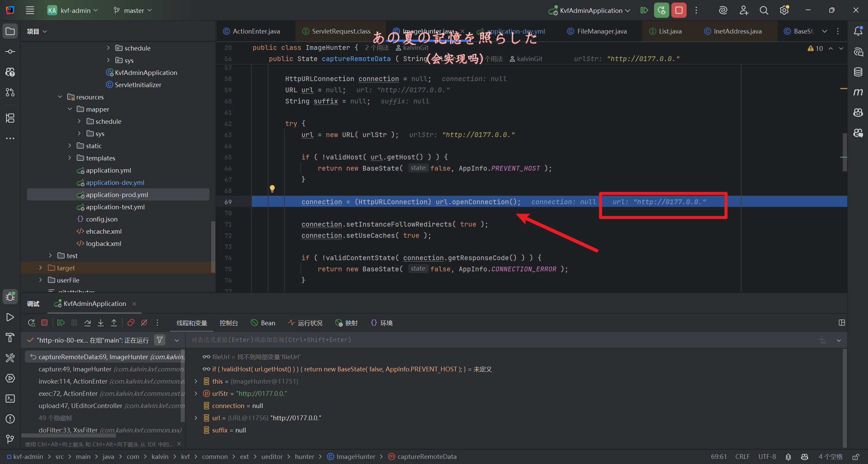Open Pull Requests tool window icon
The width and height of the screenshot is (868, 464).
point(10,92)
